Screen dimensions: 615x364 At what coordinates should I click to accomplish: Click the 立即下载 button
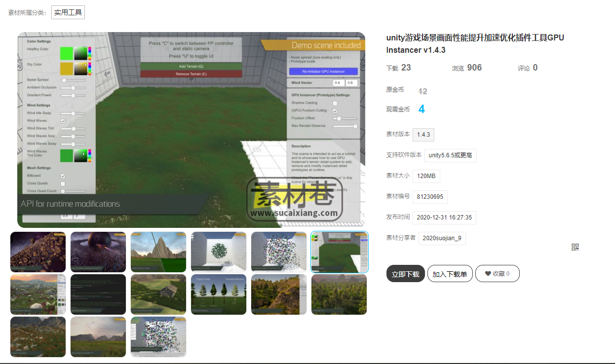pyautogui.click(x=405, y=274)
